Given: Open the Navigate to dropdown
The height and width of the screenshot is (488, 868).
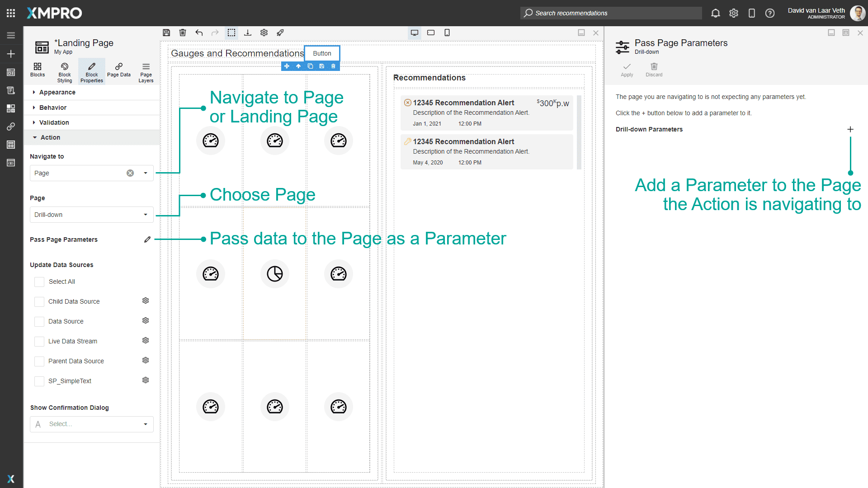Looking at the screenshot, I should point(146,173).
